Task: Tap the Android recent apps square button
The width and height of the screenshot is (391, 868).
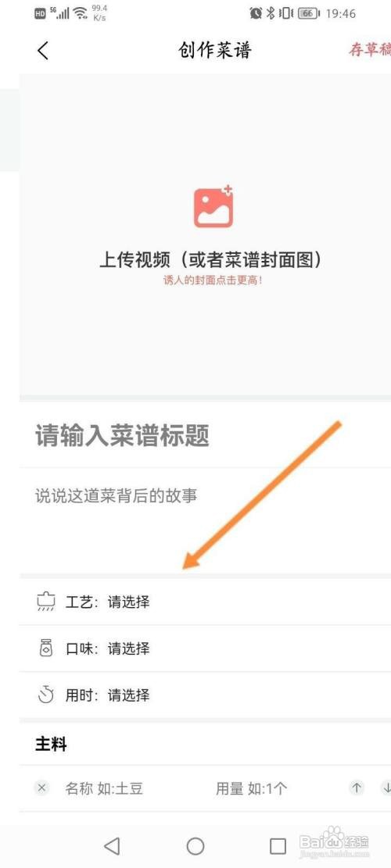Action: pyautogui.click(x=278, y=846)
